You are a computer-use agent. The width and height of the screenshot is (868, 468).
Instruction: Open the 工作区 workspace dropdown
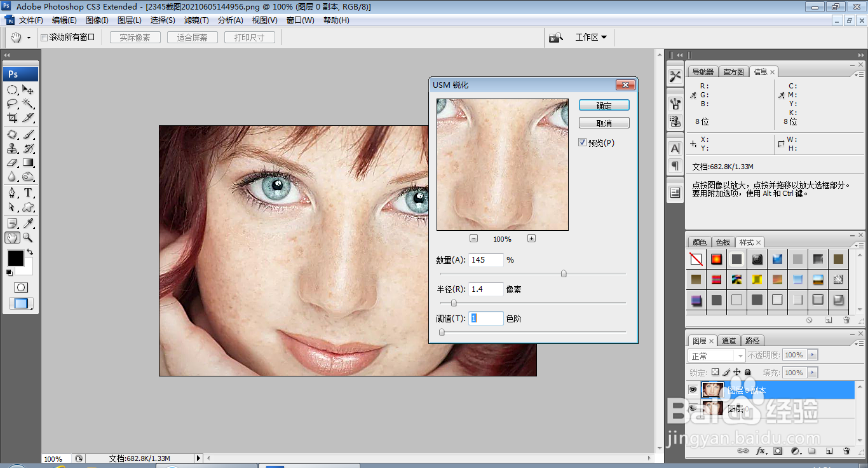pyautogui.click(x=591, y=38)
